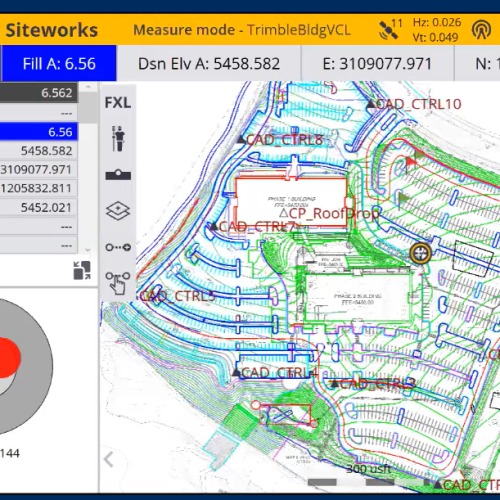Click up arrow of info panel scrollbar
Viewport: 500px width, 500px height.
click(88, 87)
